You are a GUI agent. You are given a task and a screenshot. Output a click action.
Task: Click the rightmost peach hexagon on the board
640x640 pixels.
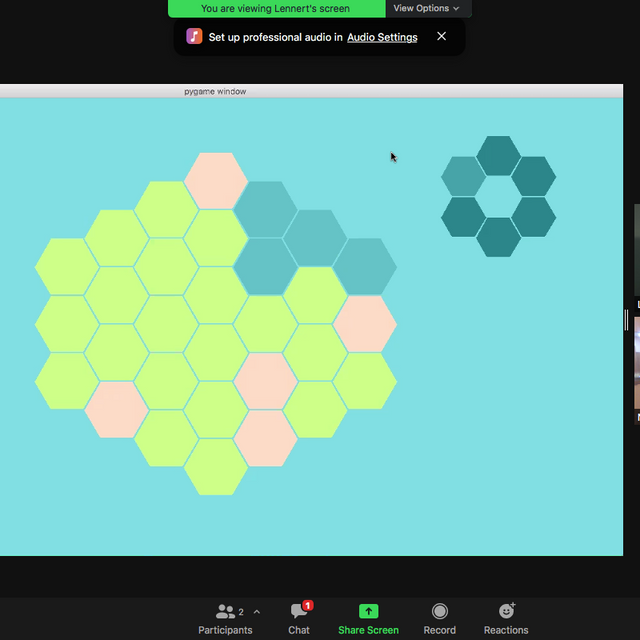pyautogui.click(x=365, y=324)
